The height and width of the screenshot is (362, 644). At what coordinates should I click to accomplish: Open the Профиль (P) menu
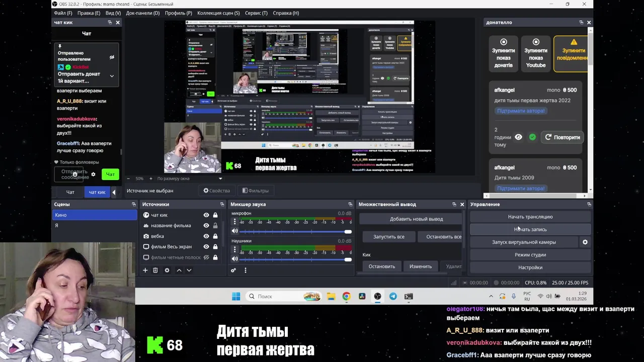pyautogui.click(x=178, y=13)
